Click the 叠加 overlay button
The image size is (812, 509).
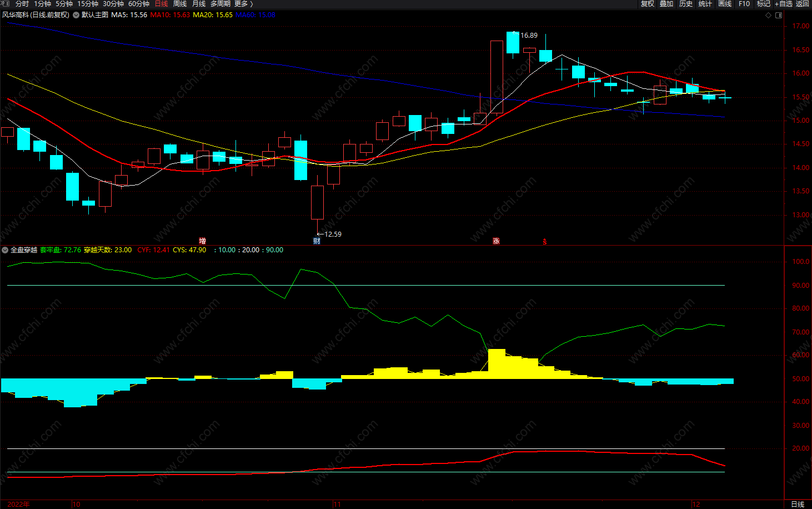coord(666,4)
